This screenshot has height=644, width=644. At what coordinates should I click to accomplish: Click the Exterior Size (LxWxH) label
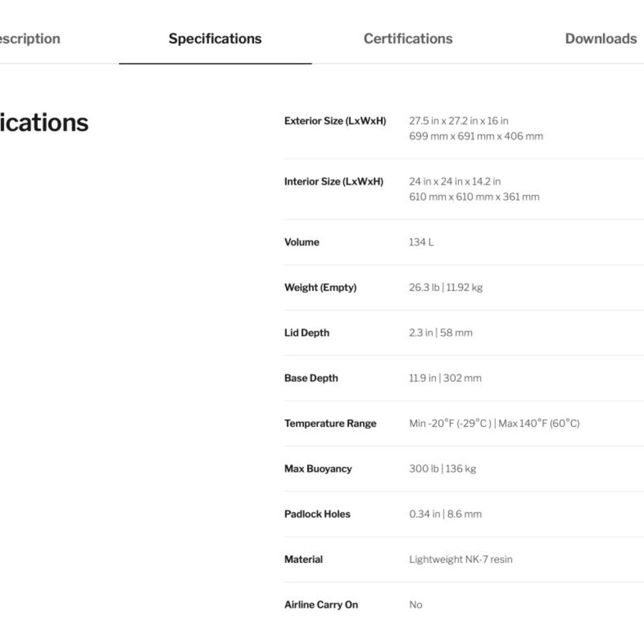335,121
